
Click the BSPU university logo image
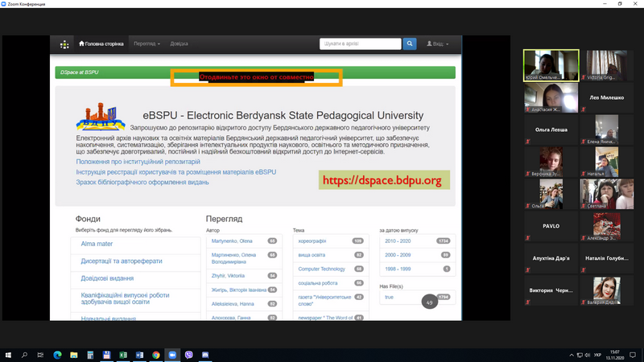pos(101,117)
